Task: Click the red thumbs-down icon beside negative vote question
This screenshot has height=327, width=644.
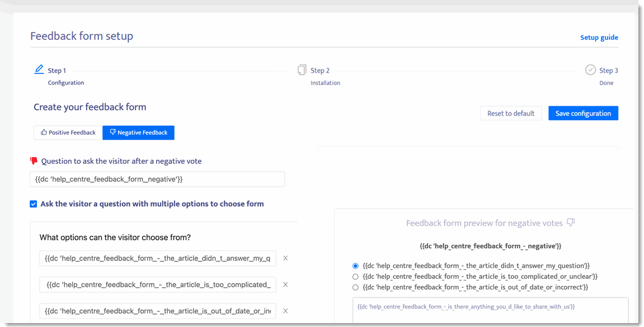Action: pyautogui.click(x=34, y=161)
